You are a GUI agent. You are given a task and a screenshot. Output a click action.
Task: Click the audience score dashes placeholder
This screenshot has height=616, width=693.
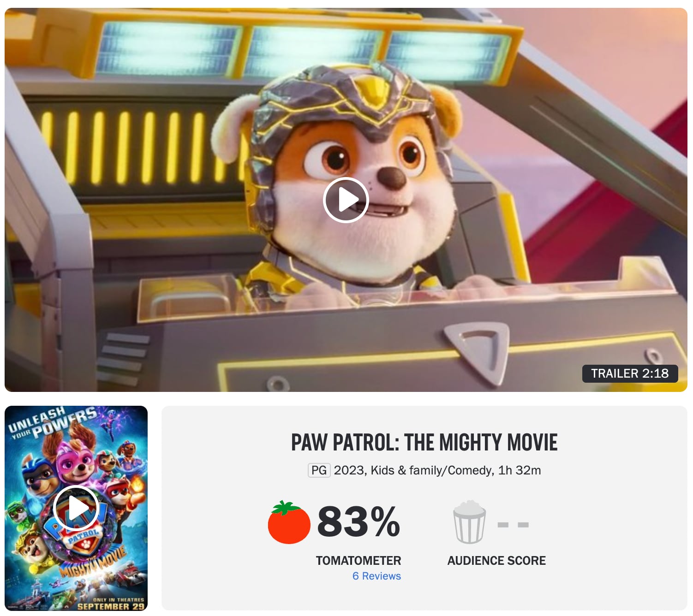pos(513,525)
